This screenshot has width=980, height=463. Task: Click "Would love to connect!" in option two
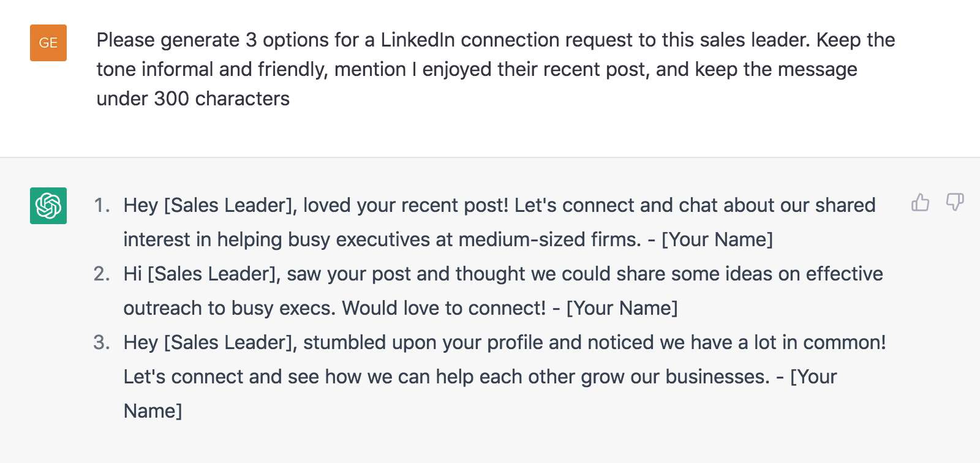(x=443, y=308)
